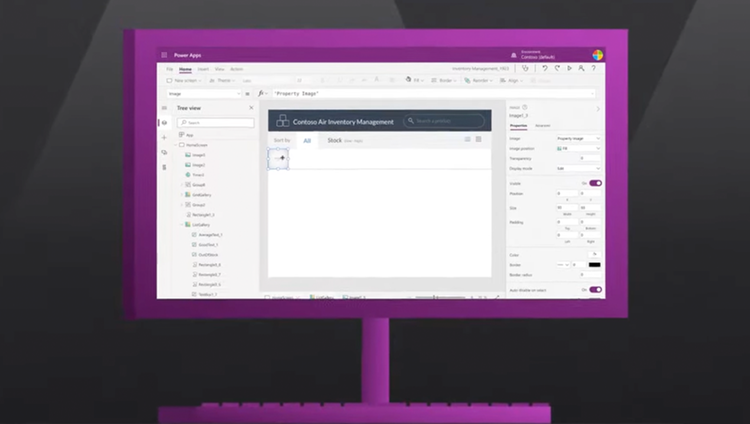The width and height of the screenshot is (750, 424).
Task: Click the App checker stethoscope icon
Action: pyautogui.click(x=525, y=68)
